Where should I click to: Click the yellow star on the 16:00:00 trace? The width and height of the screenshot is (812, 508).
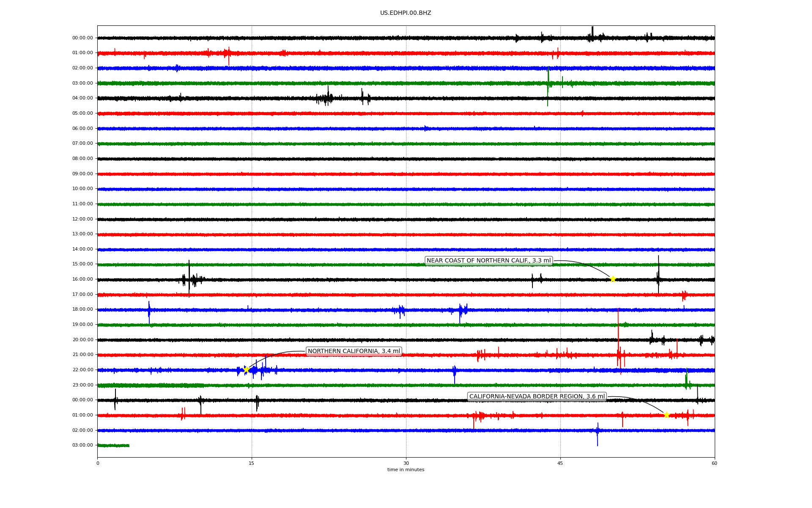point(612,279)
